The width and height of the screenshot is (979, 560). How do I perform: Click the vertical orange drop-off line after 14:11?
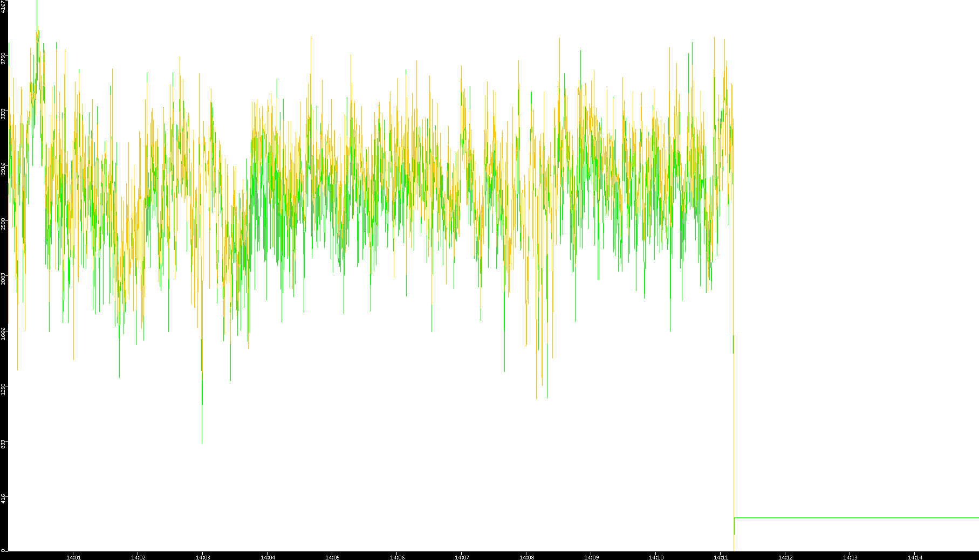point(734,431)
